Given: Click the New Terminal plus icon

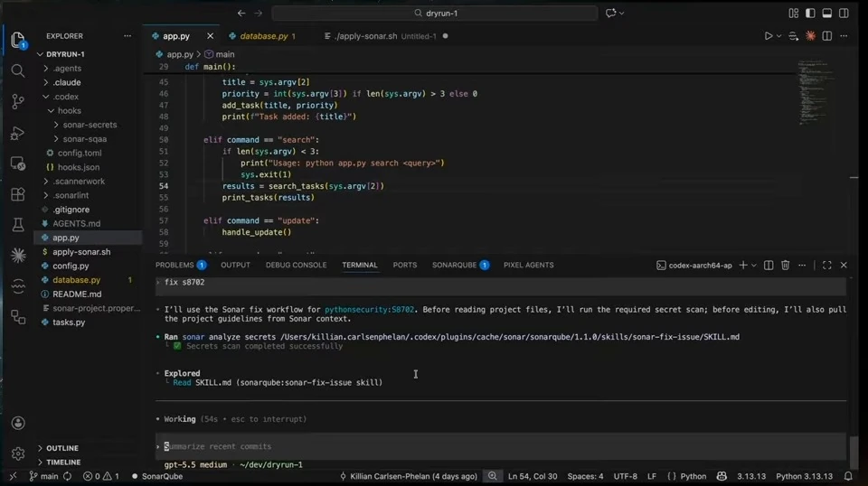Looking at the screenshot, I should (x=743, y=266).
